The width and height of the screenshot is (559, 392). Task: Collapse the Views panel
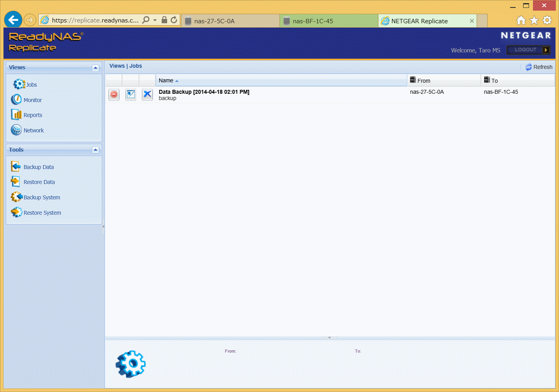[x=95, y=68]
